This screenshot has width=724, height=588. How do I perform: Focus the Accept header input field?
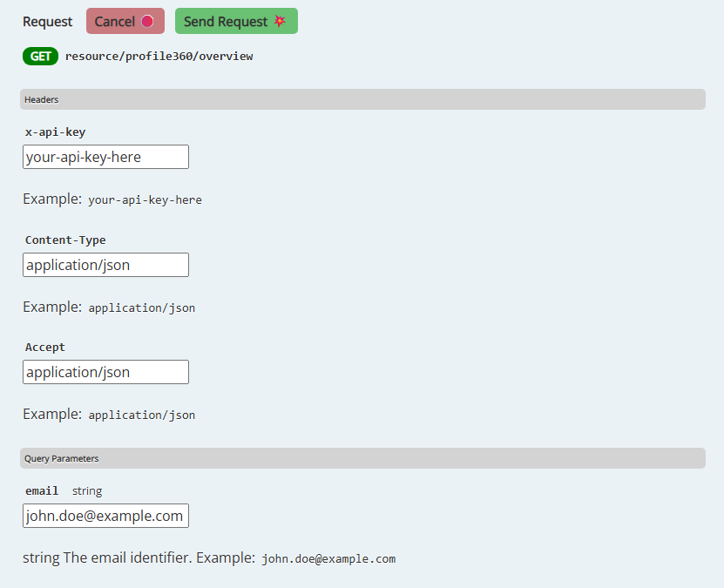click(x=105, y=372)
